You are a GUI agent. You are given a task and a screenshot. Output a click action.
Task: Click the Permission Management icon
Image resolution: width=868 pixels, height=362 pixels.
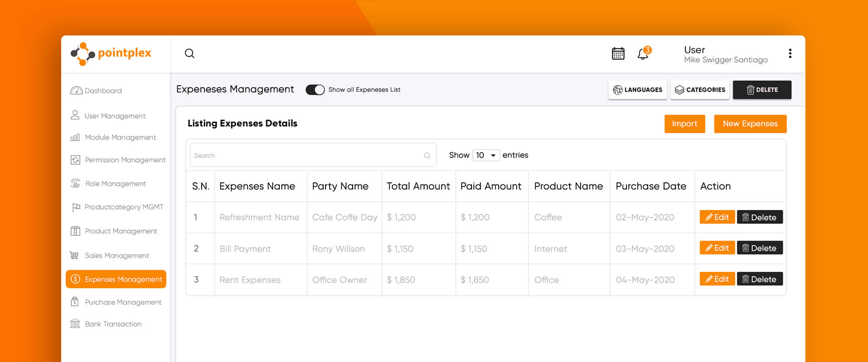pyautogui.click(x=75, y=160)
